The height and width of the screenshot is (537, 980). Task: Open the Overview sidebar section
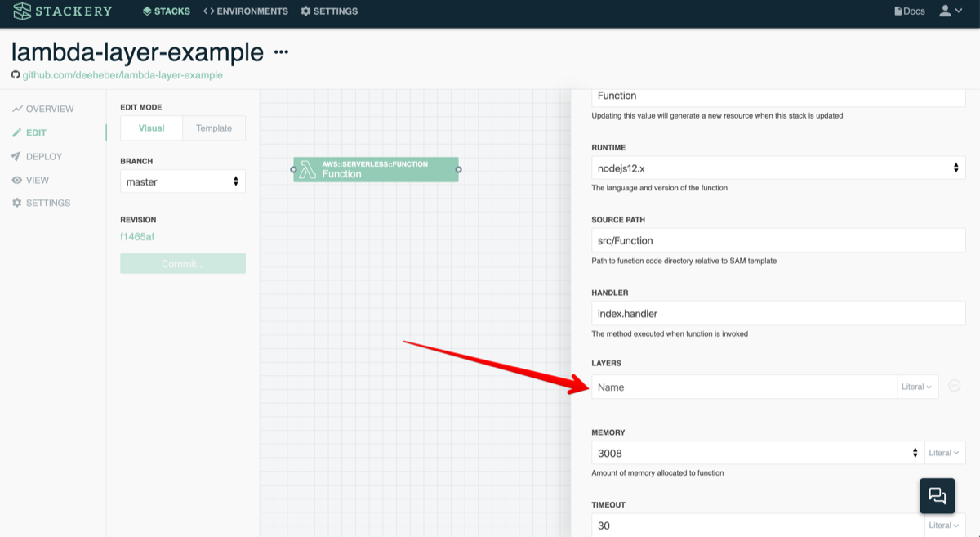[x=49, y=109]
